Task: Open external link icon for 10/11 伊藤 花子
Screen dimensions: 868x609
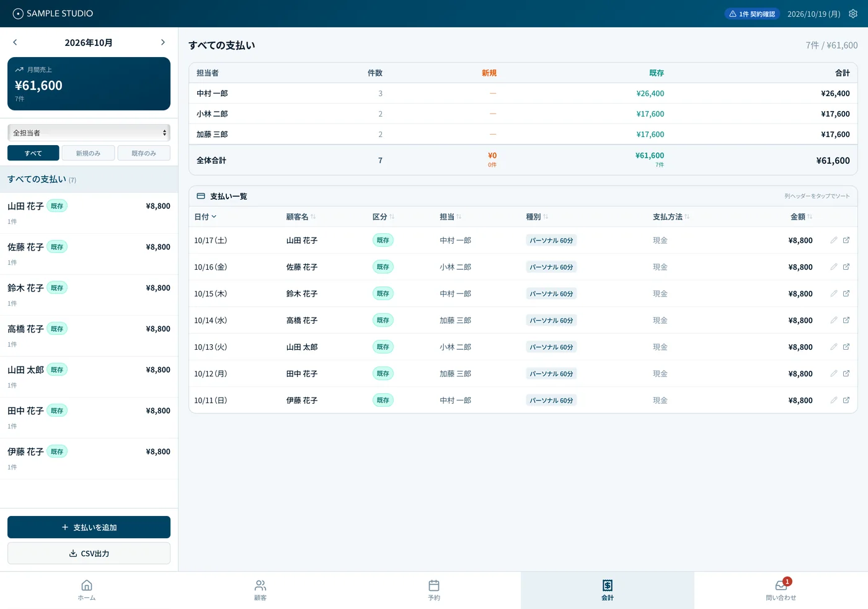Action: click(846, 400)
